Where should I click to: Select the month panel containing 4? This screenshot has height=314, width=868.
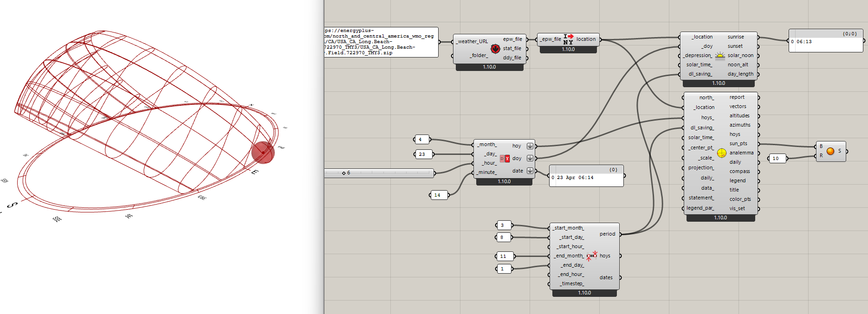(421, 139)
